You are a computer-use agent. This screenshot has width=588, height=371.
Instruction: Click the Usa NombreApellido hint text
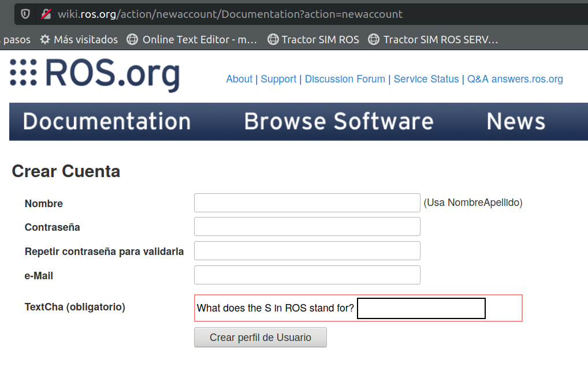[x=473, y=203]
